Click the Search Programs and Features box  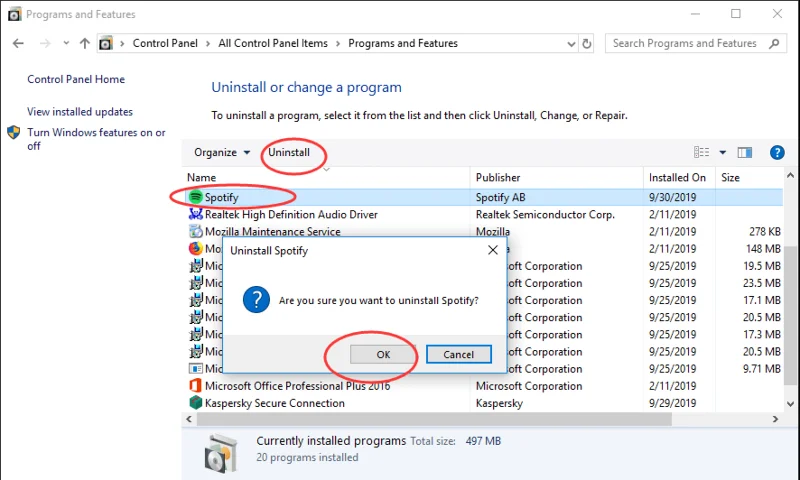(696, 43)
